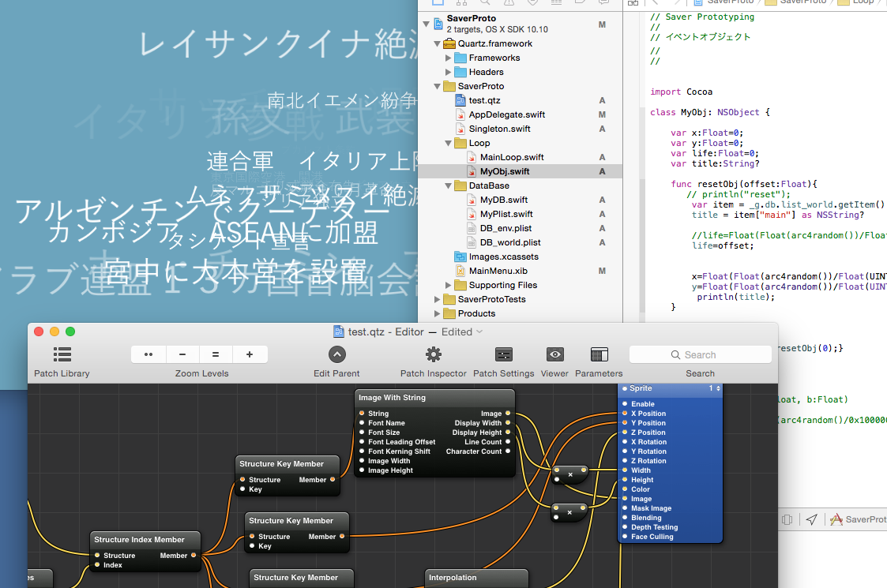Click the zoom out minus button

[182, 354]
